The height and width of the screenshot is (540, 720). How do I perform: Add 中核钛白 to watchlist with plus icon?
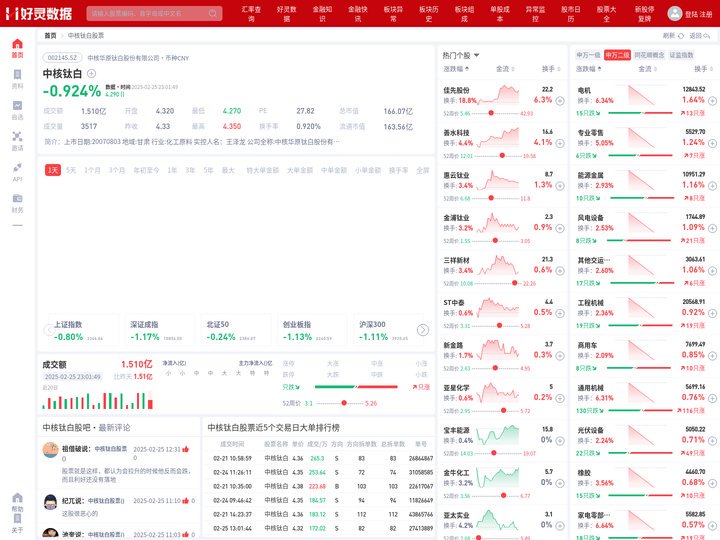click(x=91, y=73)
